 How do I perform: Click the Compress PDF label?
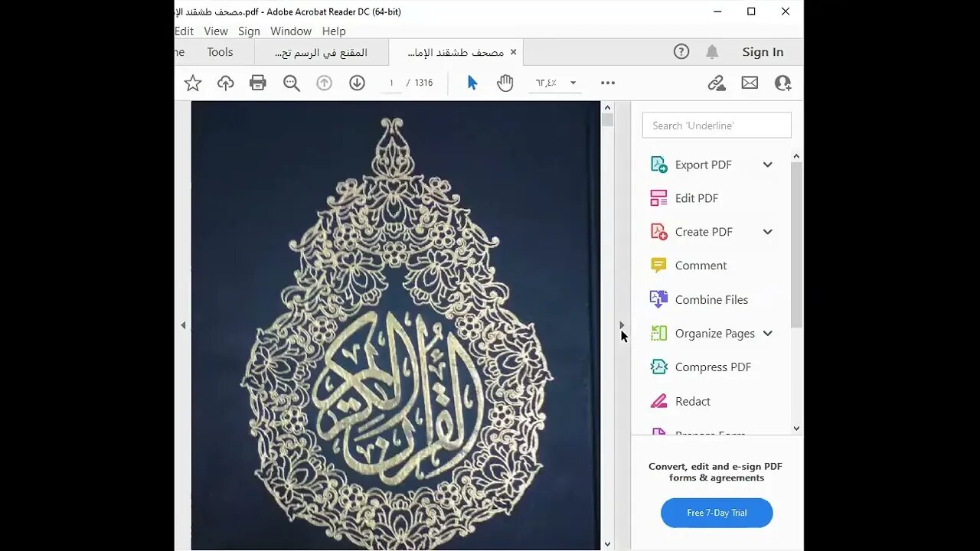[x=713, y=367]
